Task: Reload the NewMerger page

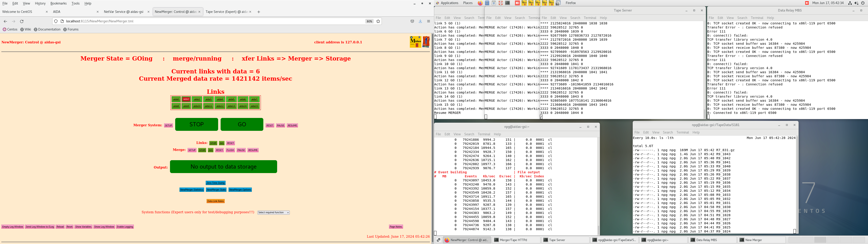Action: 22,21
